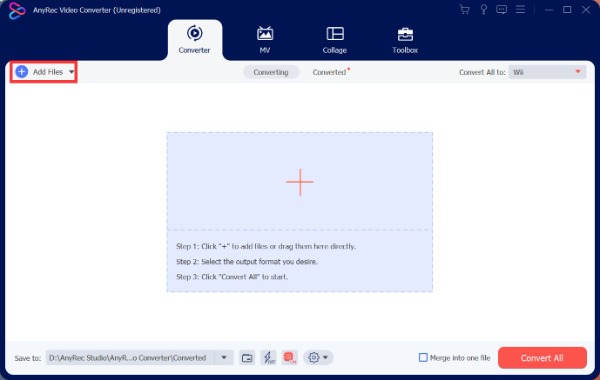The width and height of the screenshot is (600, 380).
Task: Expand the Add Files dropdown arrow
Action: (x=71, y=72)
